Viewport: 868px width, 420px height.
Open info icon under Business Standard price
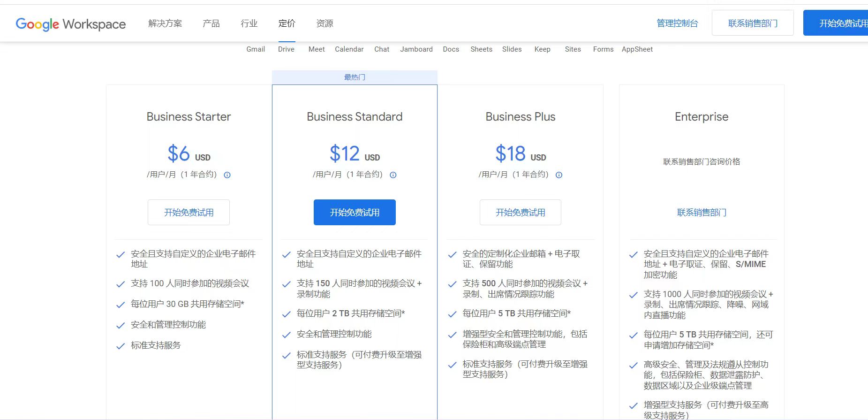[393, 175]
